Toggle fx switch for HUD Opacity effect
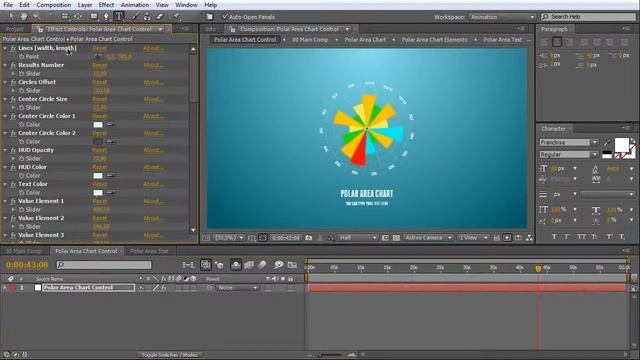 pos(13,150)
